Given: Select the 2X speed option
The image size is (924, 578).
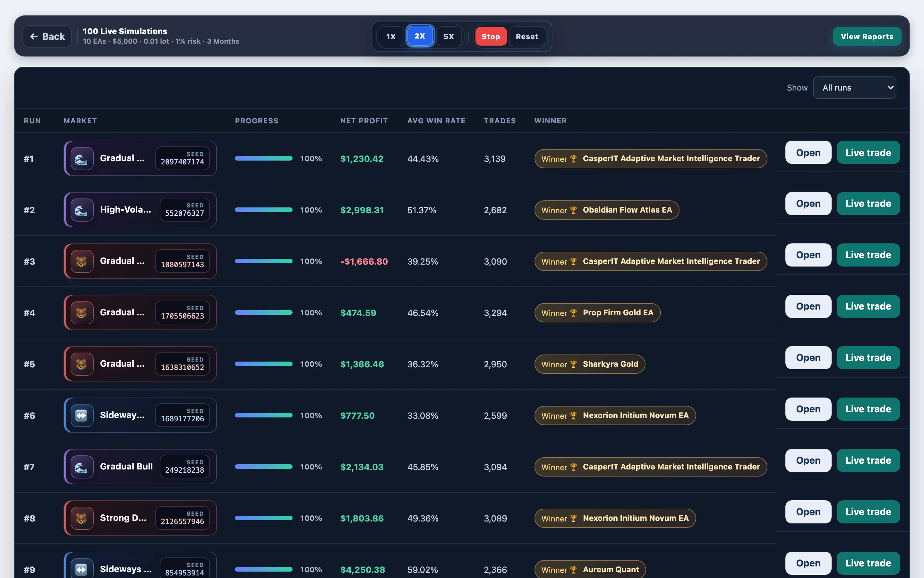Looking at the screenshot, I should pos(420,36).
